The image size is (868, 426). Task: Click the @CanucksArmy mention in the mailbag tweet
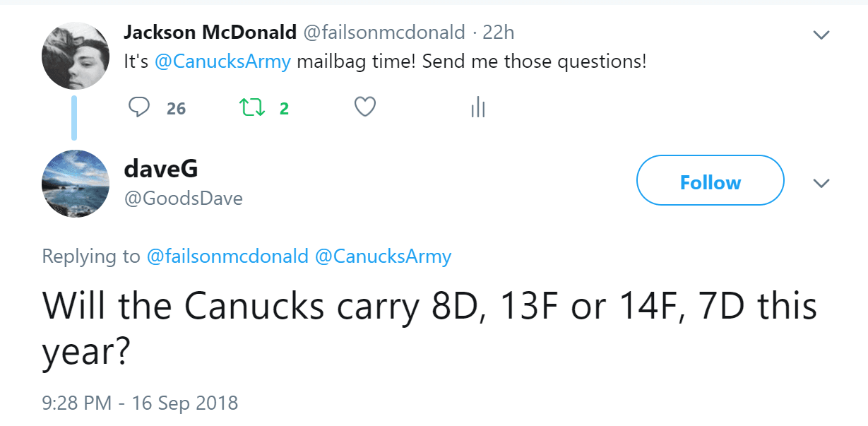222,61
